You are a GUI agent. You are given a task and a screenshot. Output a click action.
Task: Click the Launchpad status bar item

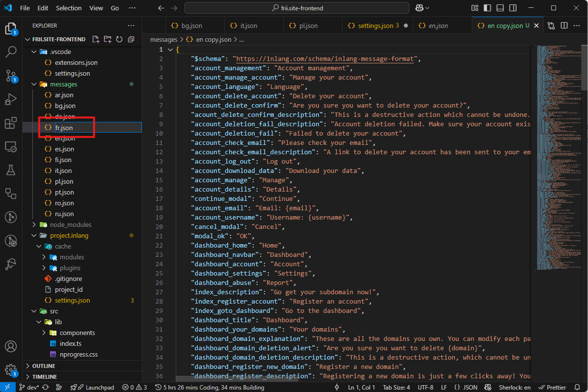93,387
